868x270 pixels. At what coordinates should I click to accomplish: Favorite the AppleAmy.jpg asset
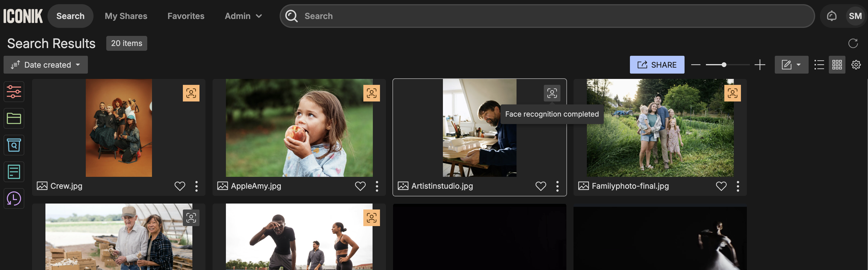(x=360, y=186)
